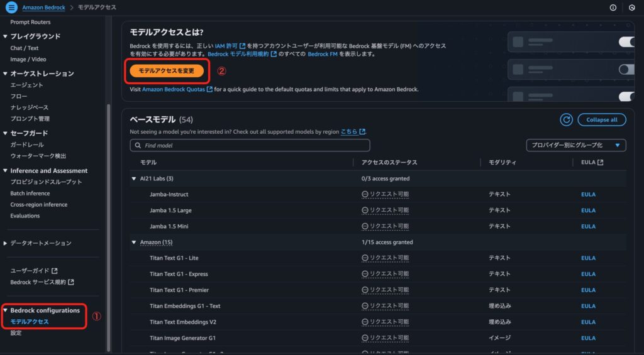Open the hamburger navigation menu icon
644x355 pixels.
(11, 8)
